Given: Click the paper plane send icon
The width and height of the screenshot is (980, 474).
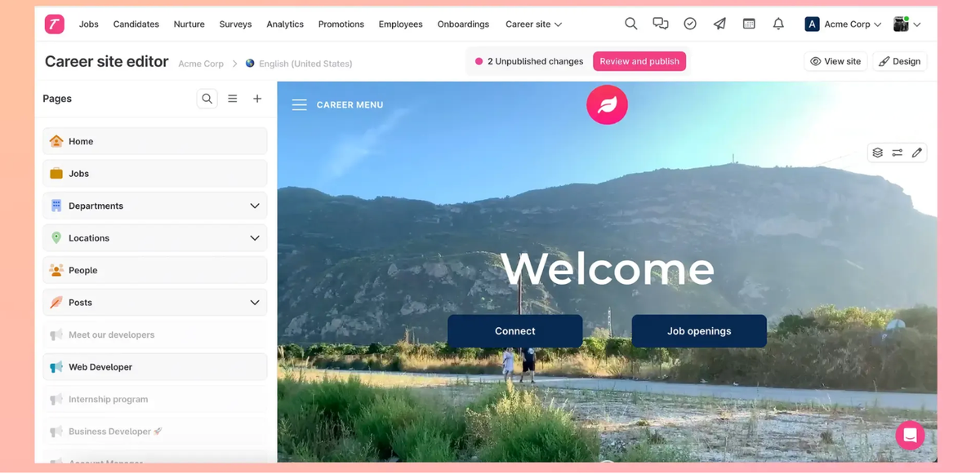Looking at the screenshot, I should [x=719, y=24].
